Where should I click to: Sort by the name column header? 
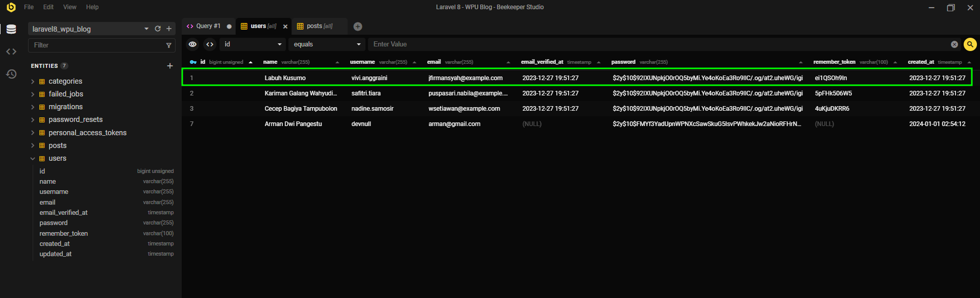coord(271,62)
